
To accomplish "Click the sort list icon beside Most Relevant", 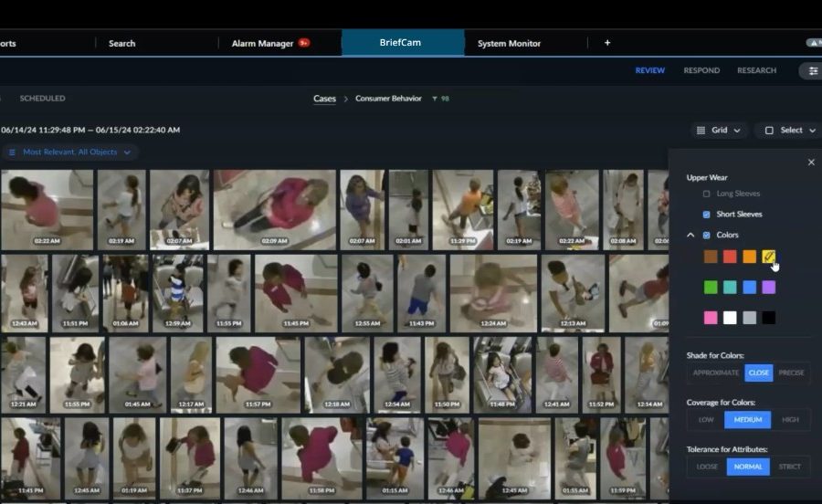I will click(x=13, y=152).
